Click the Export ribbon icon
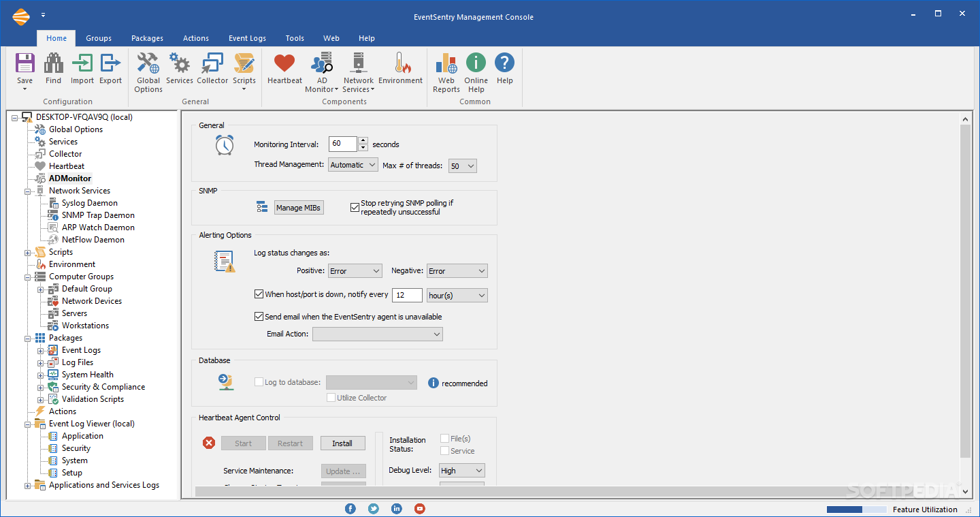 [x=110, y=63]
